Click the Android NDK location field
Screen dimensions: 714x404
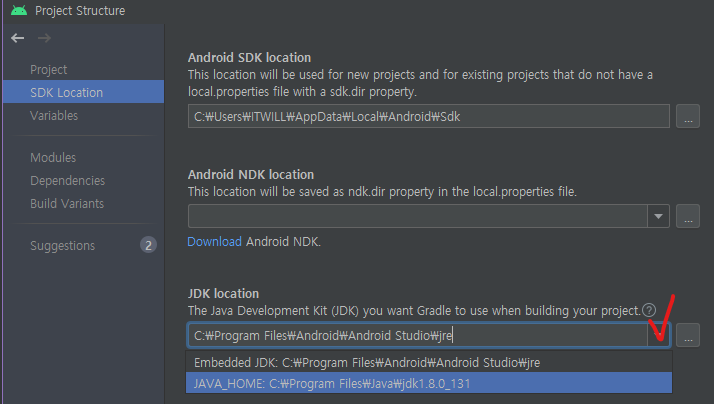418,216
